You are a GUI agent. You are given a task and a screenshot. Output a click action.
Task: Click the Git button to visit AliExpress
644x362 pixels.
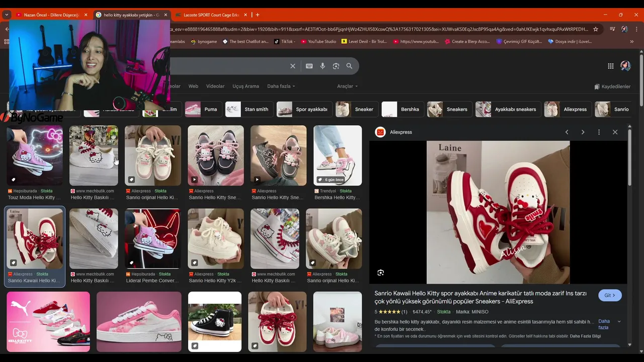tap(610, 296)
